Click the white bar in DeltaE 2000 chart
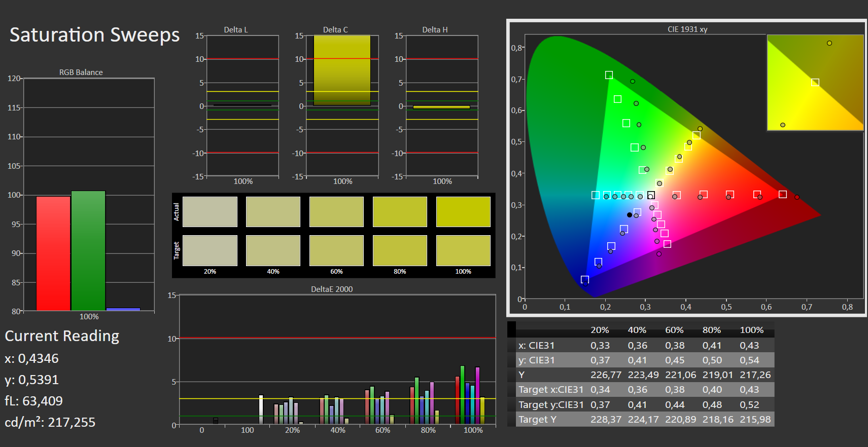This screenshot has width=868, height=447. 261,409
